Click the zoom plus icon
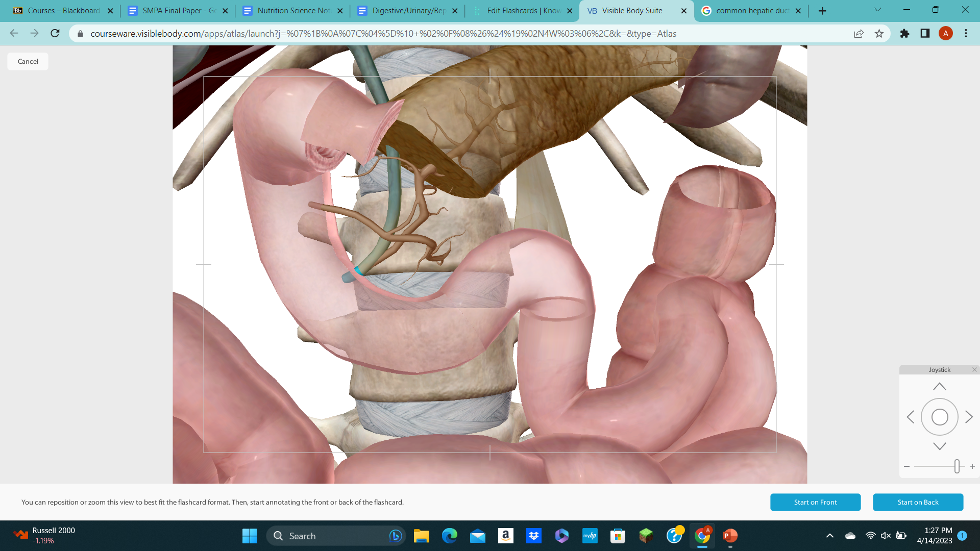This screenshot has height=551, width=980. point(972,466)
